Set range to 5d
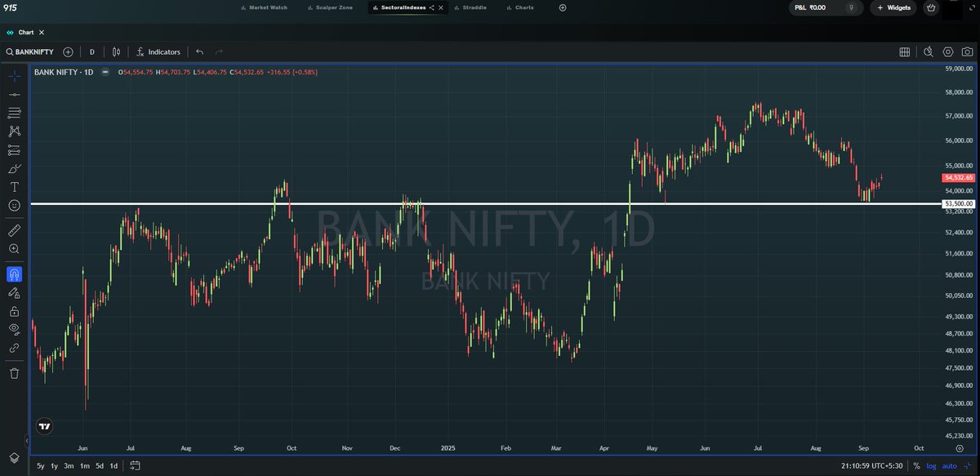This screenshot has width=980, height=476. [100, 465]
